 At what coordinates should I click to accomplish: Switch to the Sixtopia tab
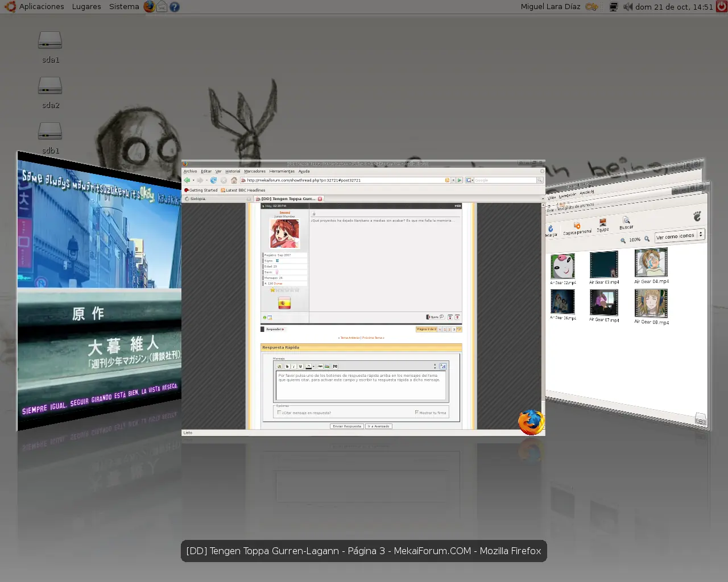tap(217, 199)
